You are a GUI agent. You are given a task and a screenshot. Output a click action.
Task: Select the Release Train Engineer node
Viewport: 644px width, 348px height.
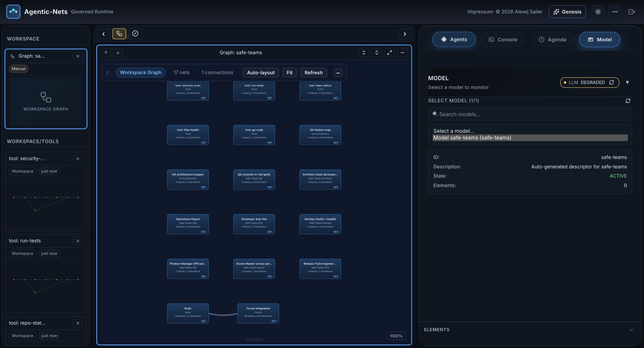point(320,269)
